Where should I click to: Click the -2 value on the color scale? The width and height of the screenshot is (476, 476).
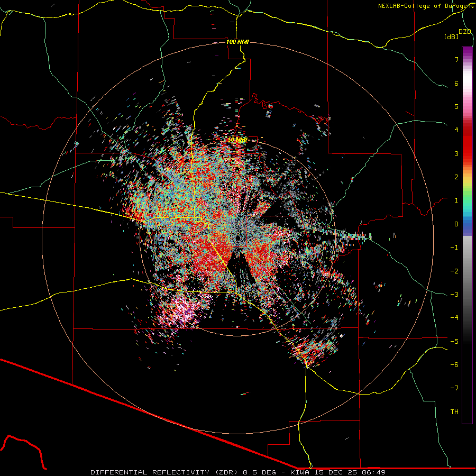tap(454, 271)
